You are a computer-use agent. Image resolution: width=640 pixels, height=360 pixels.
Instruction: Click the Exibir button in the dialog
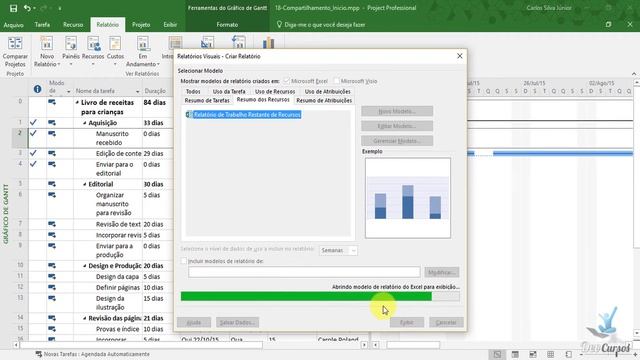coord(407,322)
